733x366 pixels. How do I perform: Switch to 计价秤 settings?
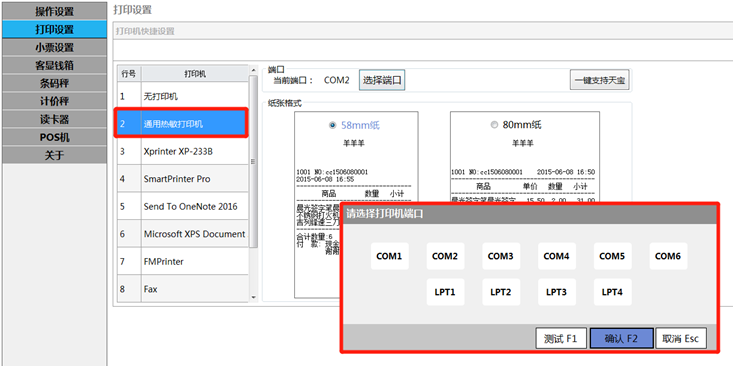pos(54,101)
